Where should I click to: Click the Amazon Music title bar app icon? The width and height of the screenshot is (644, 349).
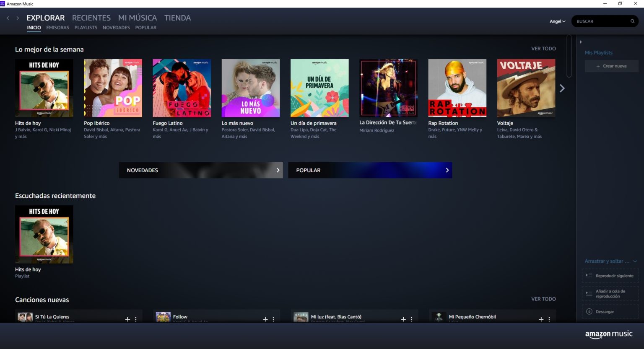click(3, 3)
